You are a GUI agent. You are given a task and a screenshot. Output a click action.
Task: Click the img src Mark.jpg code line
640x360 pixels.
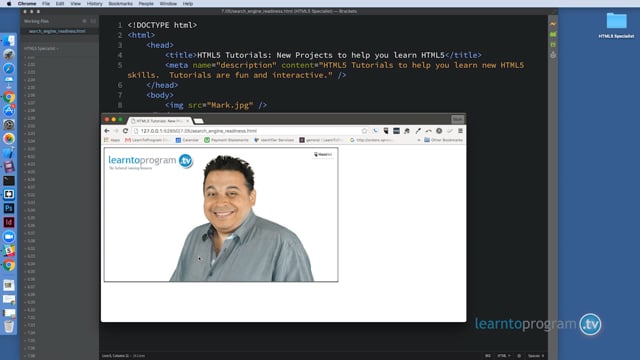216,105
